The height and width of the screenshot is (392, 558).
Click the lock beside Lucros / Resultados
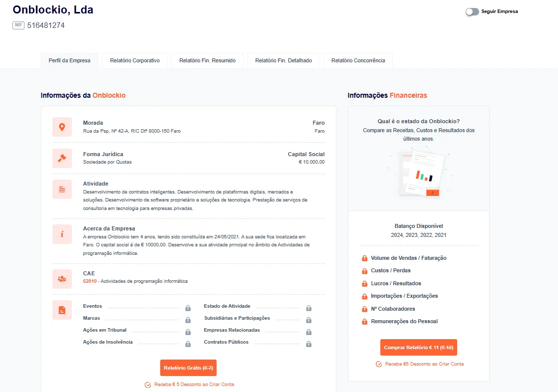pyautogui.click(x=364, y=283)
